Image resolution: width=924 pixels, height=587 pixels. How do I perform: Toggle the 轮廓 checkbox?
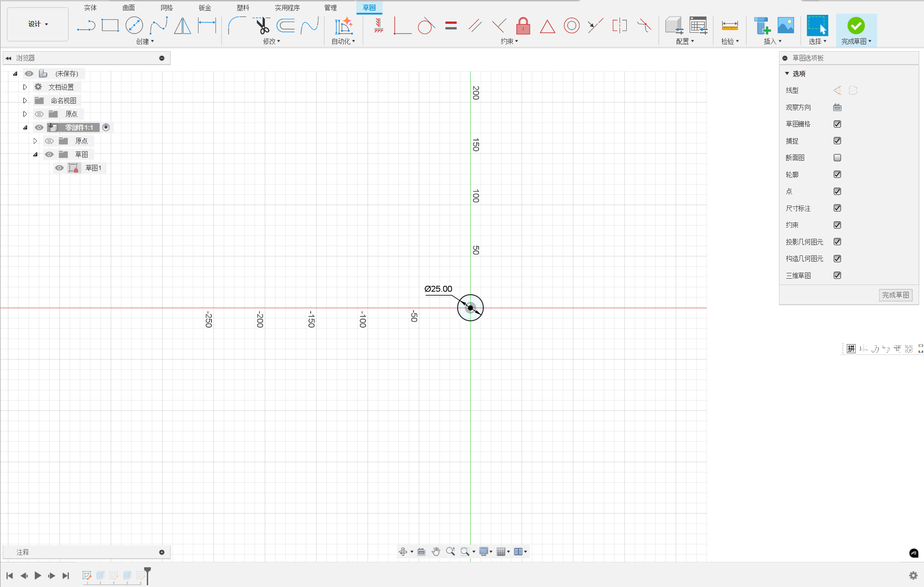[x=837, y=175]
